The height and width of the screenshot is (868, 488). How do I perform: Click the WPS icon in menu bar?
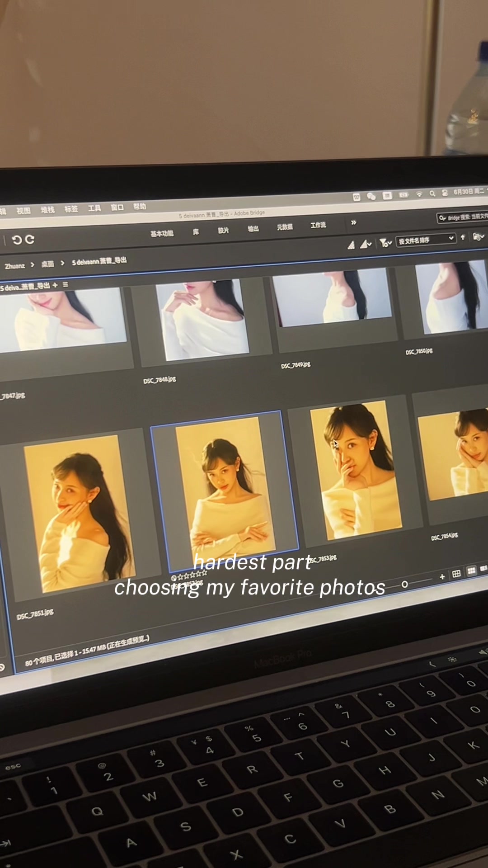click(357, 197)
